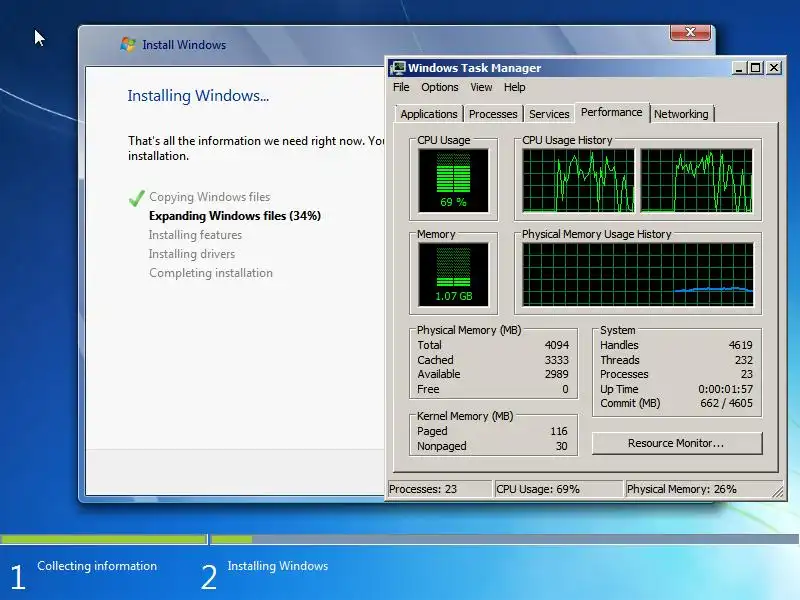Click the Installing Windows stage progress bar
800x600 pixels.
[505, 539]
